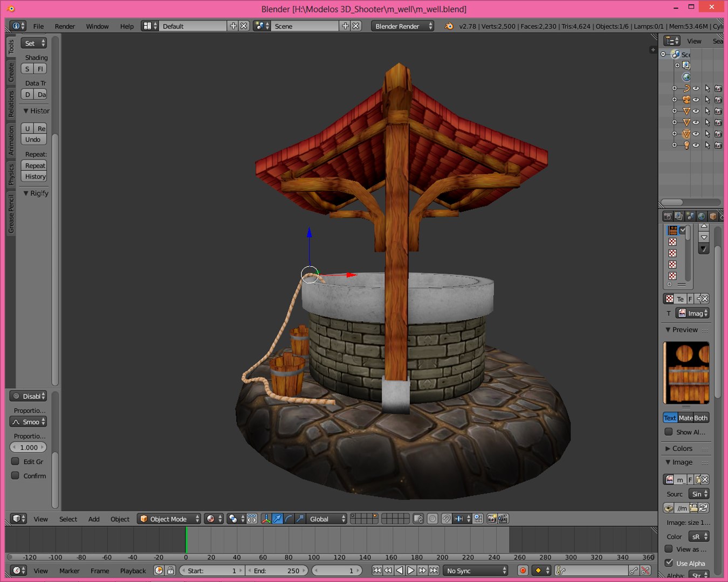
Task: Open the Object Mode dropdown
Action: point(169,519)
